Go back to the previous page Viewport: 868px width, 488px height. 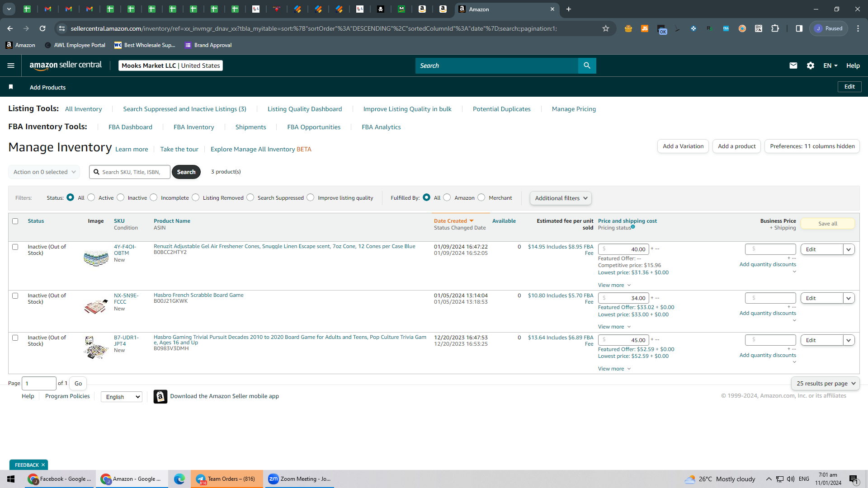coord(10,28)
